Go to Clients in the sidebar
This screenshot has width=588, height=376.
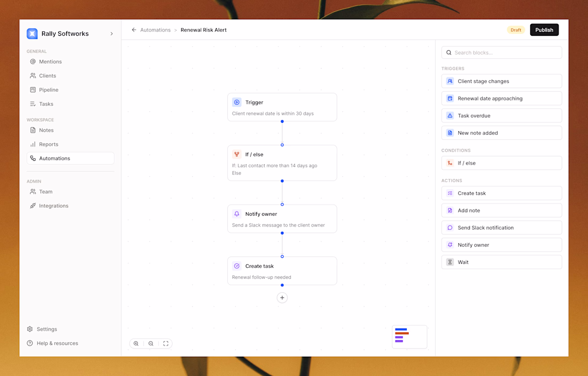(x=71, y=76)
